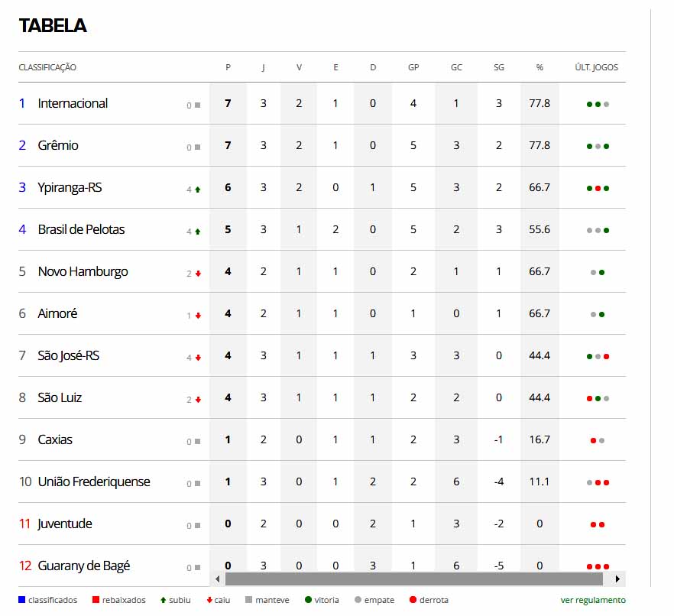Click Juventude's last game red result dot

pyautogui.click(x=602, y=524)
